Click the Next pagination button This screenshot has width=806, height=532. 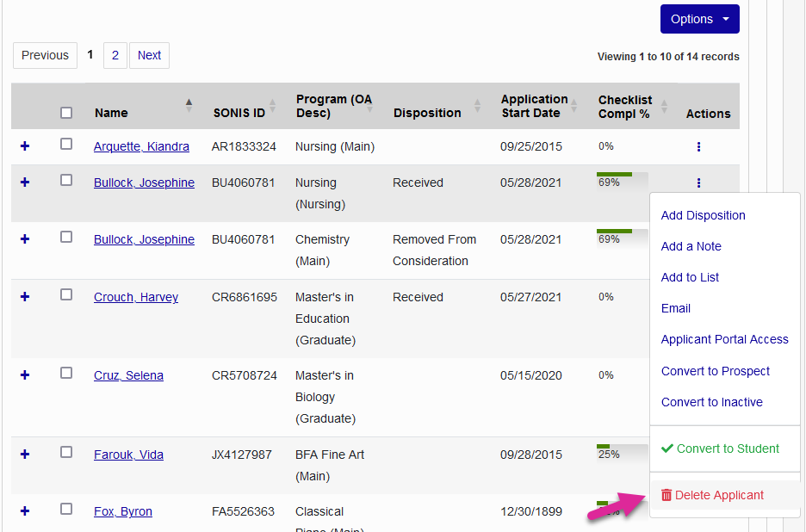tap(148, 55)
